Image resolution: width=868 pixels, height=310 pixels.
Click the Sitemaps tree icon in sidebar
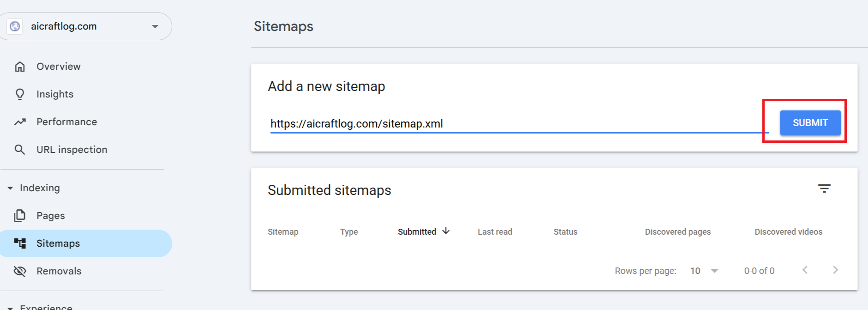click(20, 243)
